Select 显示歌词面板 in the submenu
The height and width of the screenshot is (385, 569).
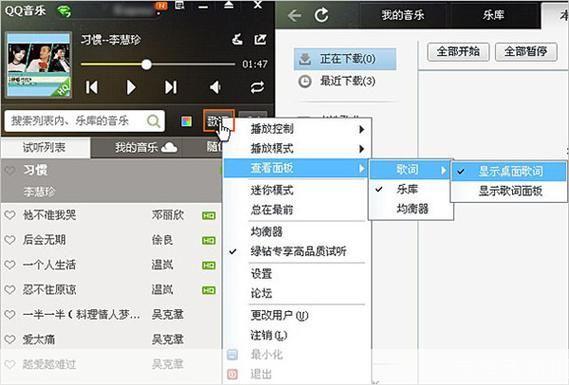(509, 191)
